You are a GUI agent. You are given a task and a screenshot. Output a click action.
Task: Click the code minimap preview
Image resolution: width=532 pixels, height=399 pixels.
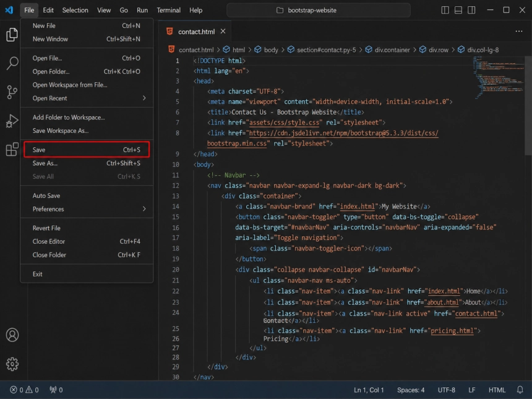pos(499,78)
